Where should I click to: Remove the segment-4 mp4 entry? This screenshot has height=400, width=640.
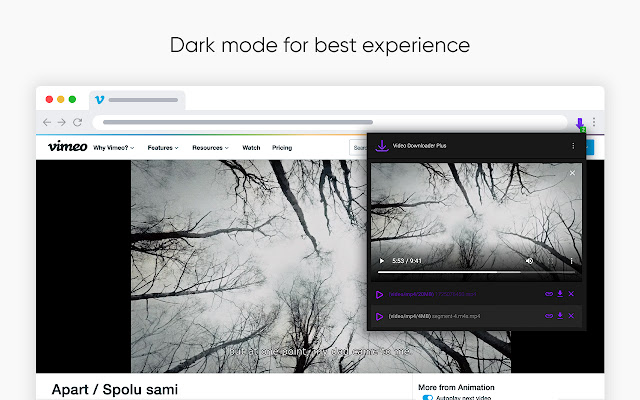[x=571, y=316]
